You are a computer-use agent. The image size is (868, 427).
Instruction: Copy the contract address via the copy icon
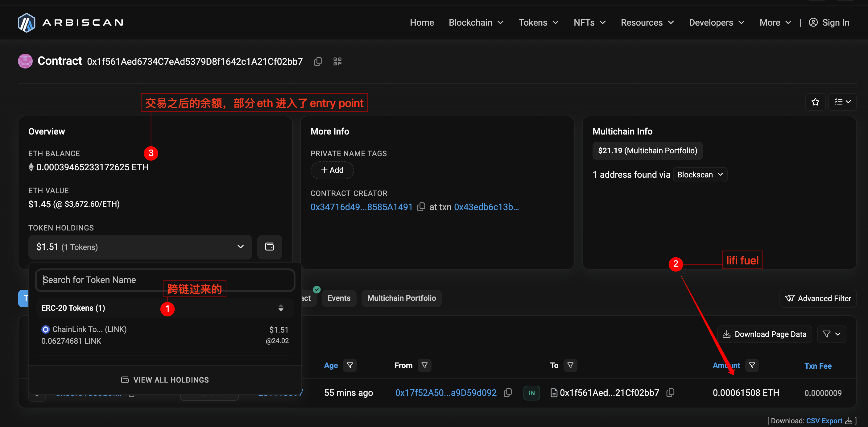(x=318, y=61)
